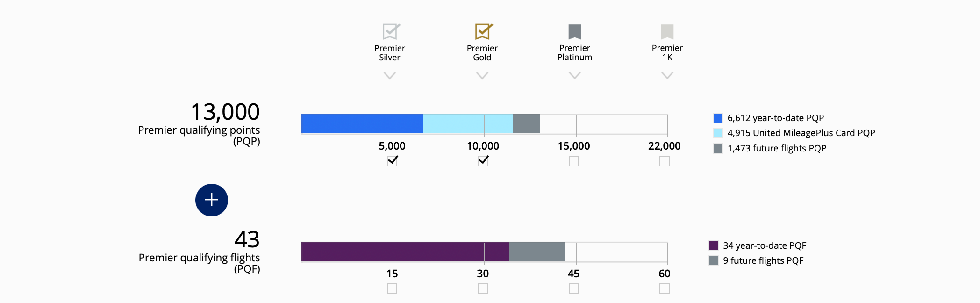Expand the chevron under Premier 1K
The height and width of the screenshot is (303, 980).
tap(667, 75)
